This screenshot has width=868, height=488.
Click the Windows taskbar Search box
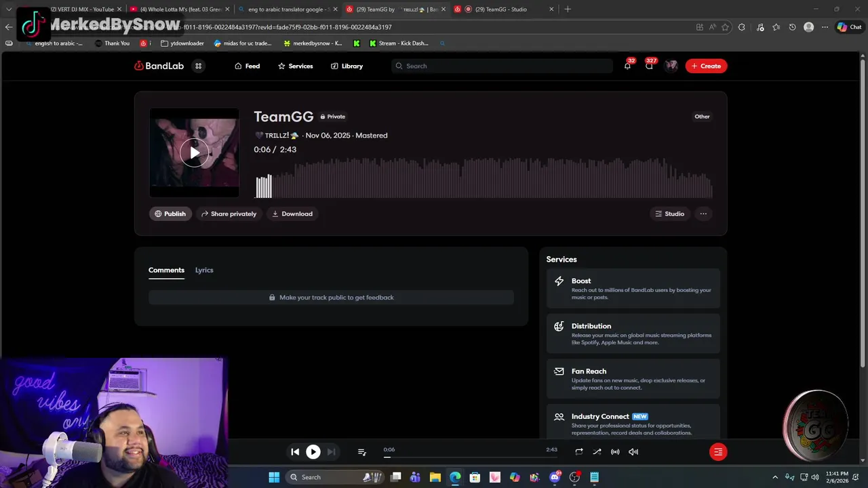coord(335,477)
